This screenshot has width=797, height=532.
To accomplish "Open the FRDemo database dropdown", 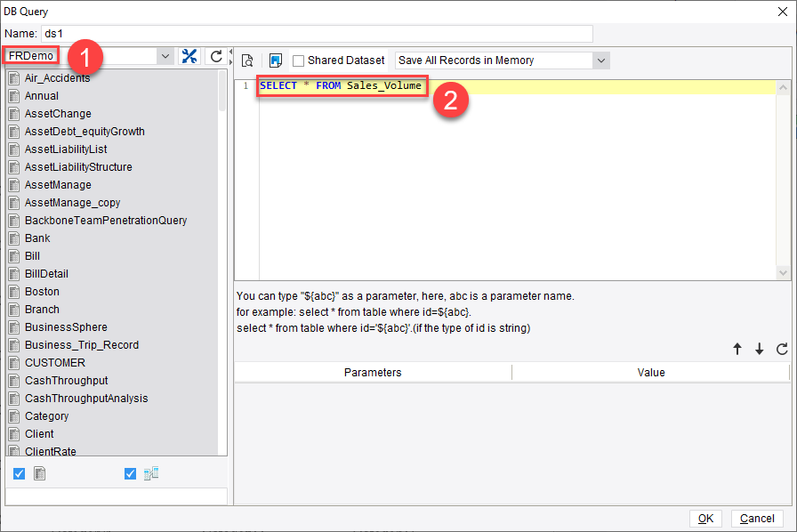I will pos(165,55).
